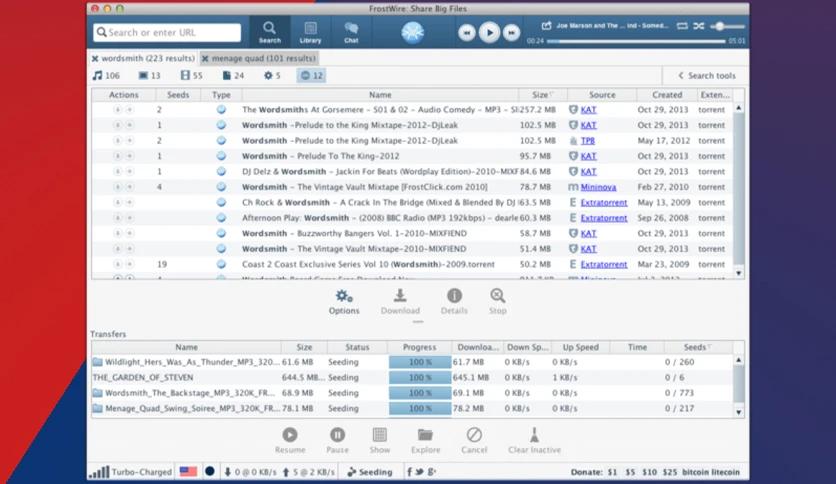Pause the selected transfer
The image size is (836, 484).
337,441
